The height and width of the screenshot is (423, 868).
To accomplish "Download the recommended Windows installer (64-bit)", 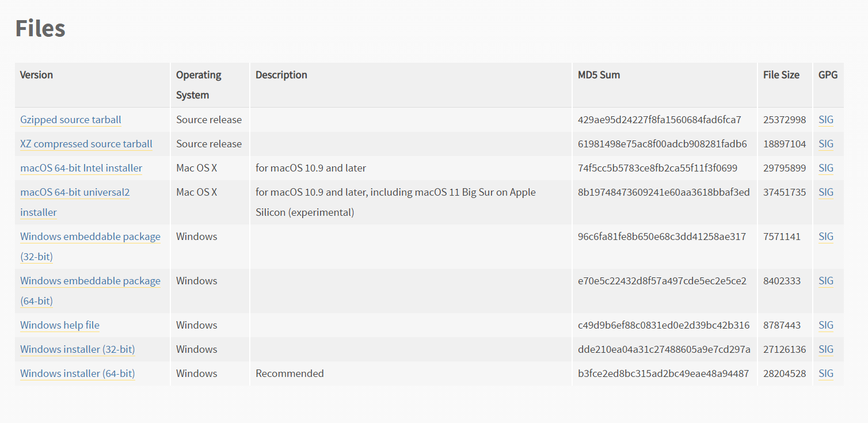I will pos(78,374).
